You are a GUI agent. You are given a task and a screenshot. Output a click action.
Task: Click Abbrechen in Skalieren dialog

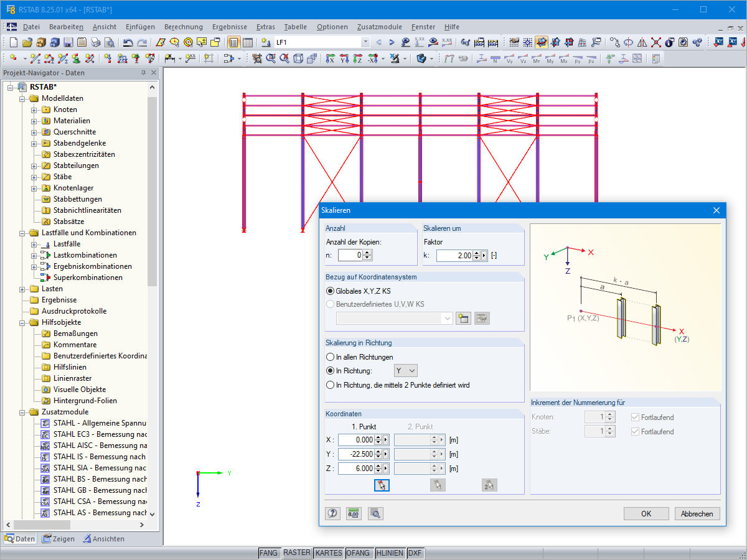pyautogui.click(x=697, y=514)
